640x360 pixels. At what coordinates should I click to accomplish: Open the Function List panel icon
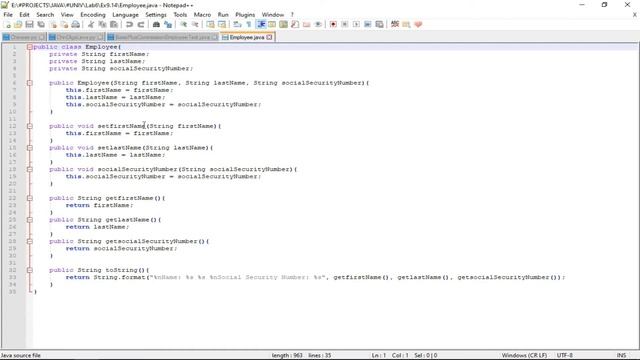[295, 24]
